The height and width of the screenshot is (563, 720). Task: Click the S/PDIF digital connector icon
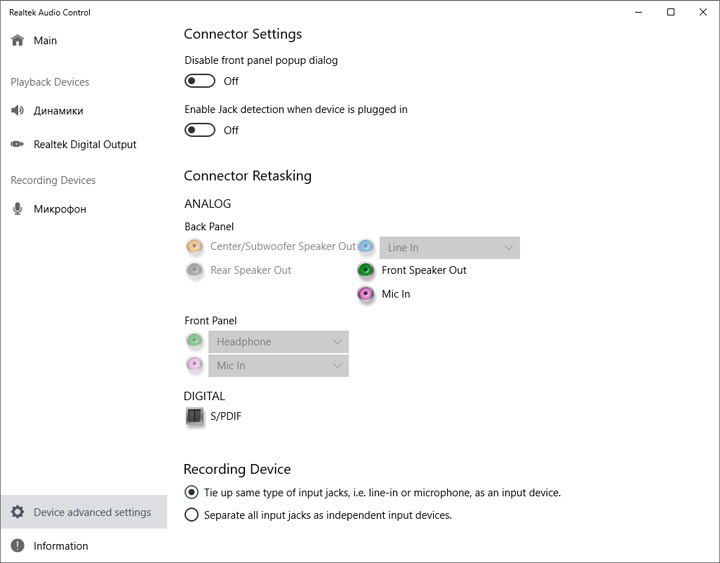coord(194,416)
